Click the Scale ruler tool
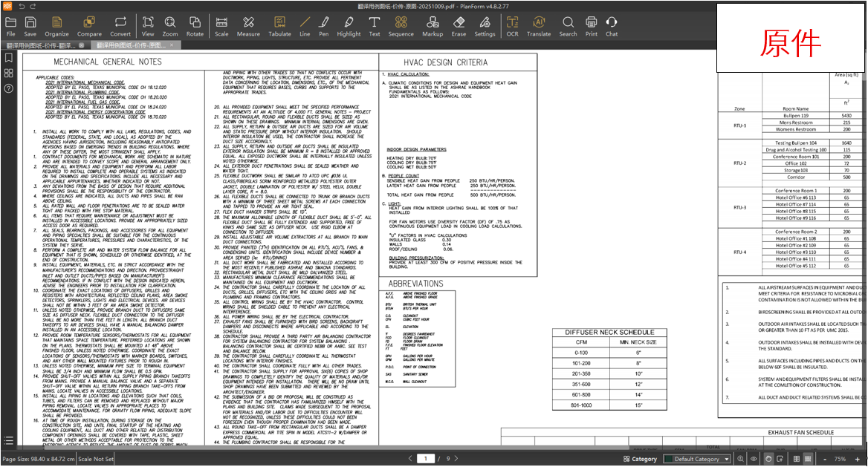 [221, 26]
